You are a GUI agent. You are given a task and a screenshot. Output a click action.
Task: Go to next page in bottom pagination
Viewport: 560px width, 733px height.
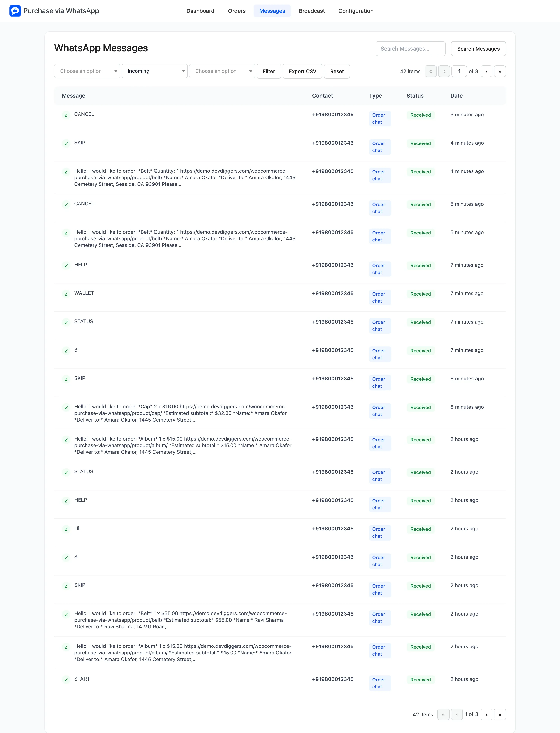486,714
